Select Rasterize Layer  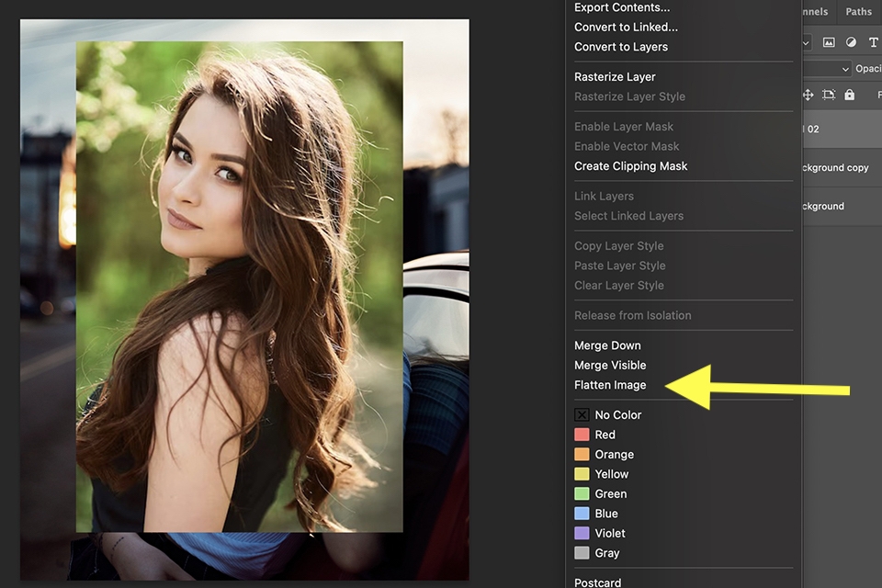coord(614,76)
